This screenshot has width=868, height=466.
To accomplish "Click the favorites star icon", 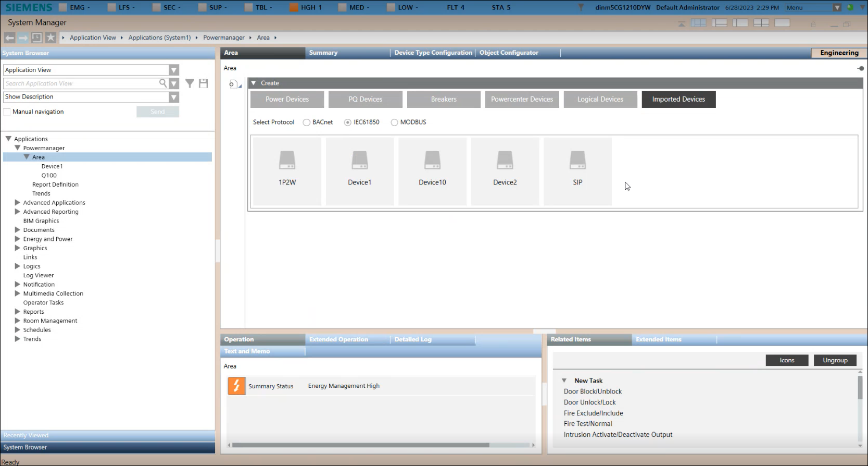I will click(x=51, y=38).
